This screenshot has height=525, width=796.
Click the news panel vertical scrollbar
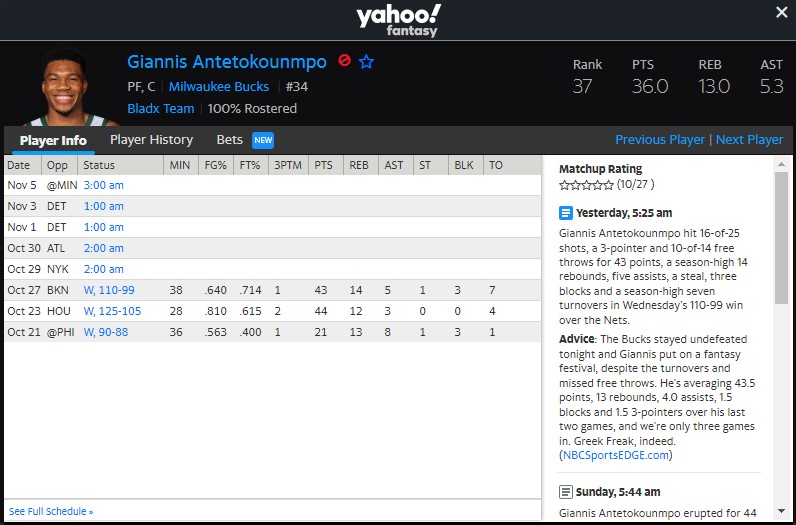click(781, 240)
